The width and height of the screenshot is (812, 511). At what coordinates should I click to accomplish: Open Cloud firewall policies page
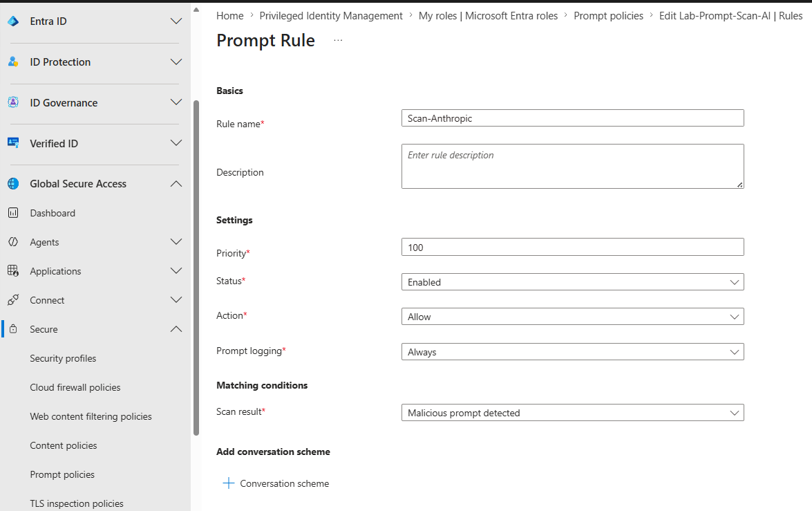tap(75, 387)
